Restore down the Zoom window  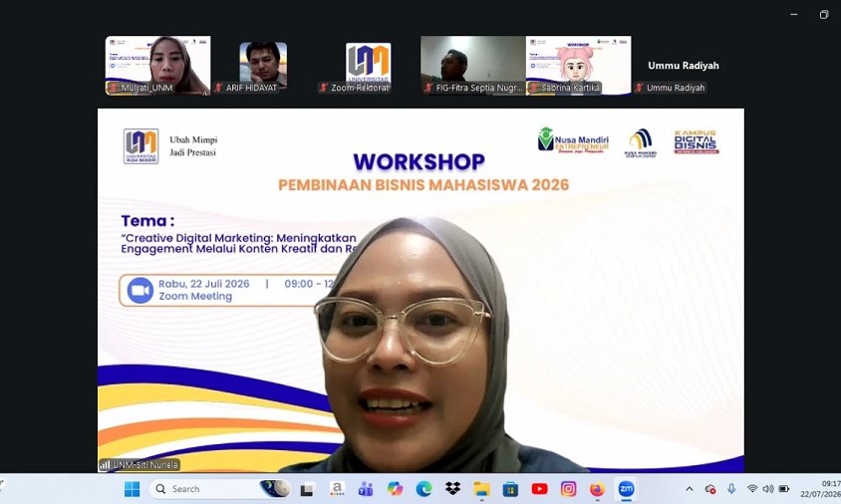824,15
